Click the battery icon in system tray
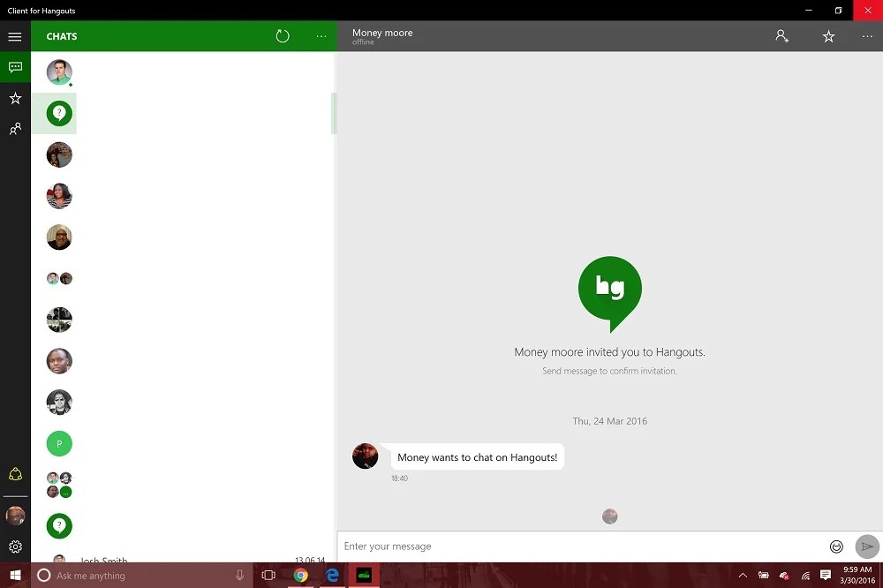Image resolution: width=883 pixels, height=588 pixels. pyautogui.click(x=763, y=575)
